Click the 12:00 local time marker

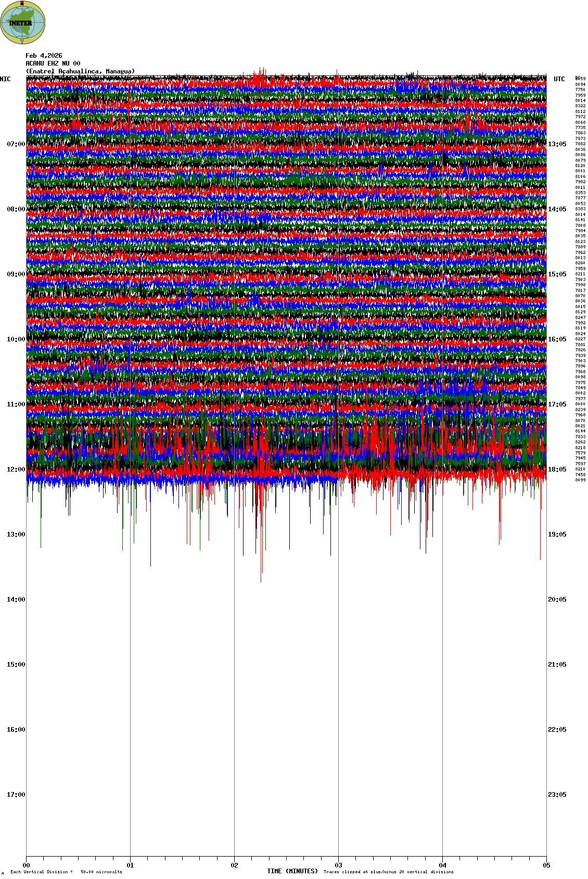pyautogui.click(x=16, y=469)
